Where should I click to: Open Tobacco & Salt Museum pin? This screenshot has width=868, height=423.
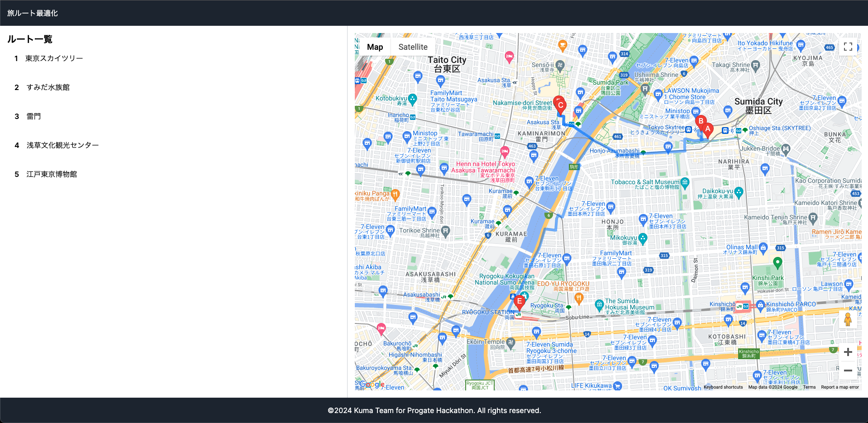point(685,182)
